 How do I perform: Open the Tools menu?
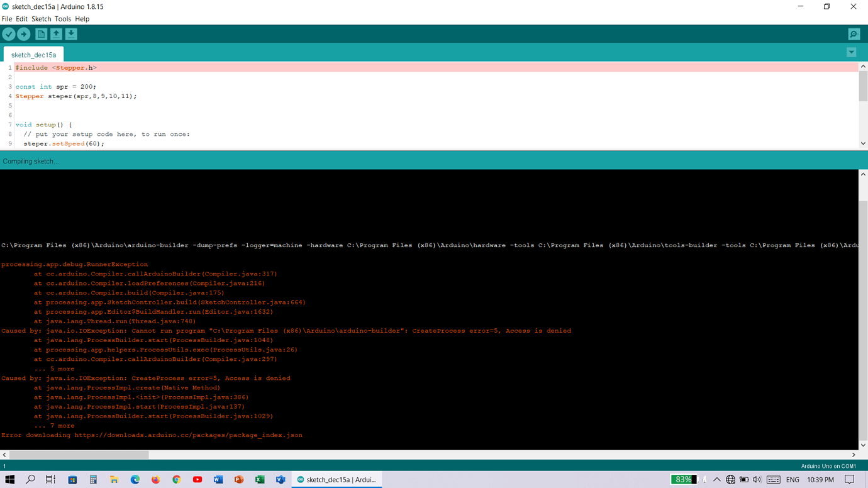(x=62, y=19)
